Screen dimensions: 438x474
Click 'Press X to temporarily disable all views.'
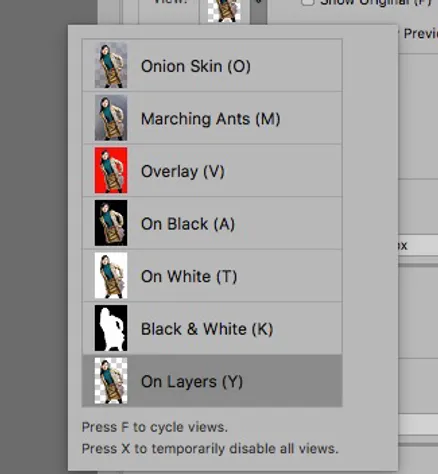pyautogui.click(x=210, y=449)
